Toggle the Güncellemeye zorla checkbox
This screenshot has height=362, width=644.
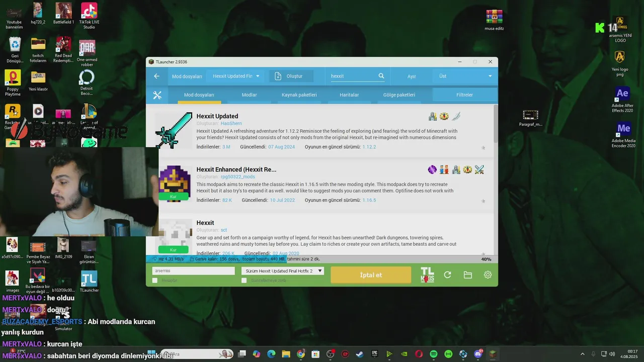coord(244,281)
